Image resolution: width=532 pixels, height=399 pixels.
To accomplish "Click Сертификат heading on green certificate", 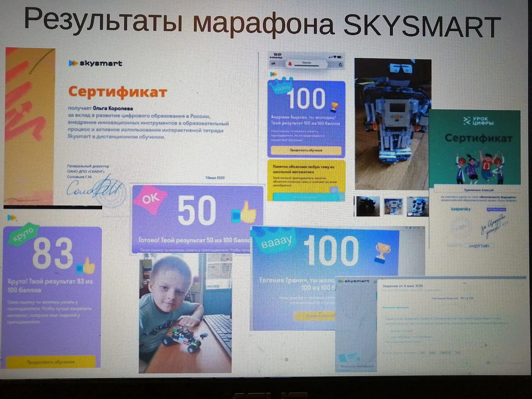I will click(478, 138).
